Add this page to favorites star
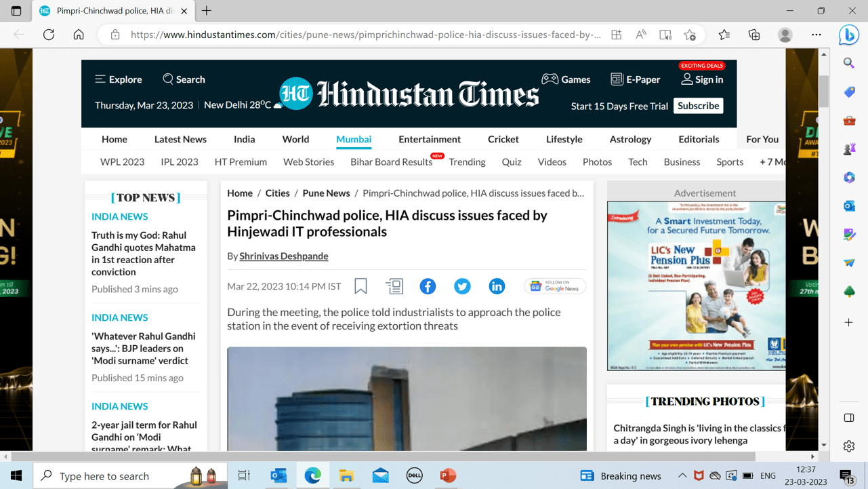 [x=690, y=35]
